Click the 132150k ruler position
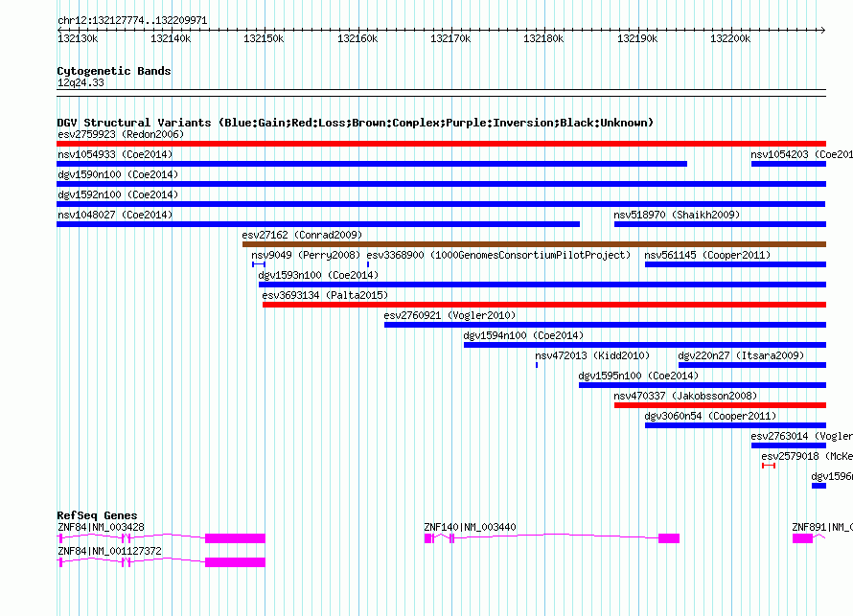Image resolution: width=853 pixels, height=616 pixels. tap(264, 38)
